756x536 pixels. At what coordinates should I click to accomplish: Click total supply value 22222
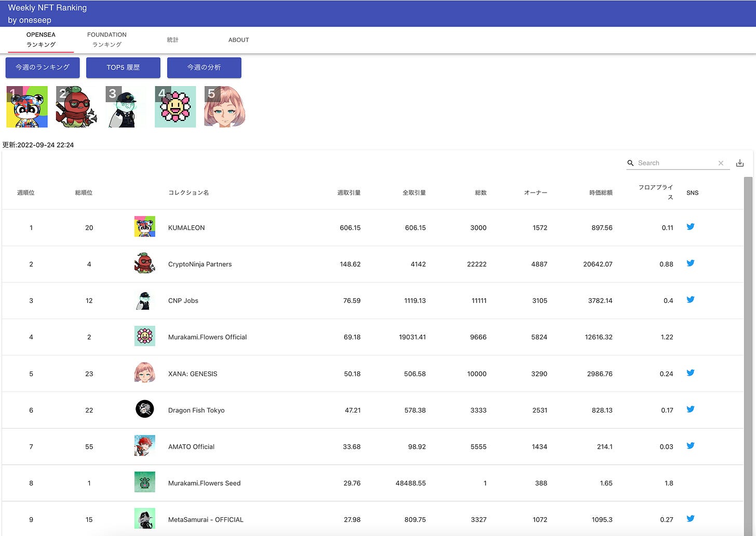click(x=477, y=264)
